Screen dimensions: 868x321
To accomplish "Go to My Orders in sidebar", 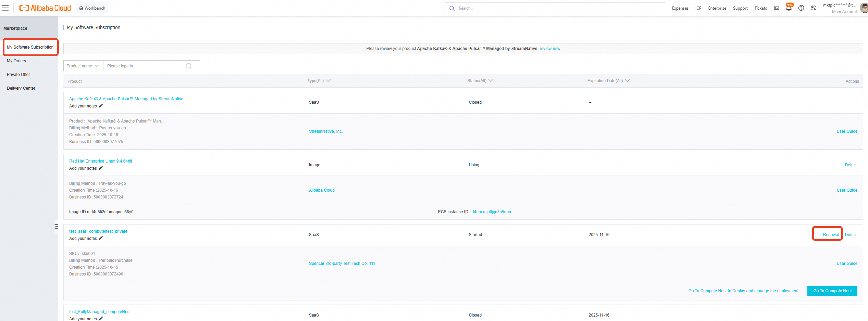I will pyautogui.click(x=16, y=61).
